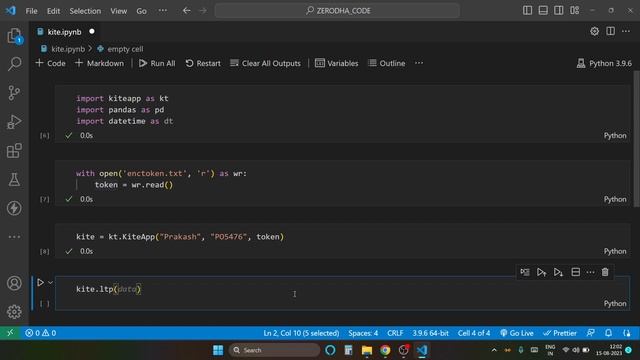The width and height of the screenshot is (640, 360).
Task: Open notifications bell in status bar
Action: 608,333
